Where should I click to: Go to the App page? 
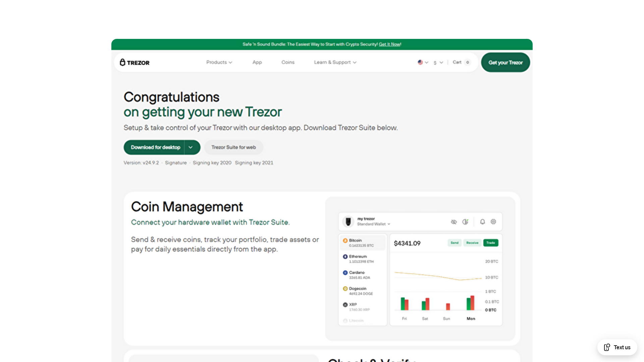pos(257,62)
